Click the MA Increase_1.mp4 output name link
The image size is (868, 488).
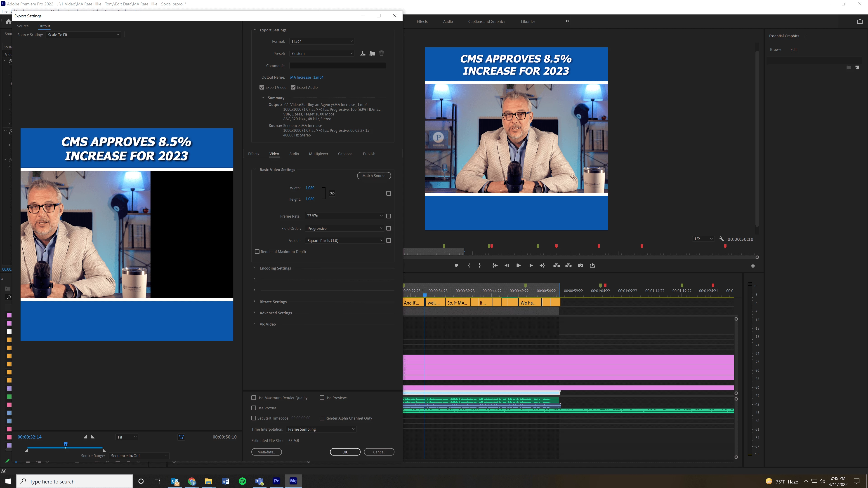pos(307,77)
